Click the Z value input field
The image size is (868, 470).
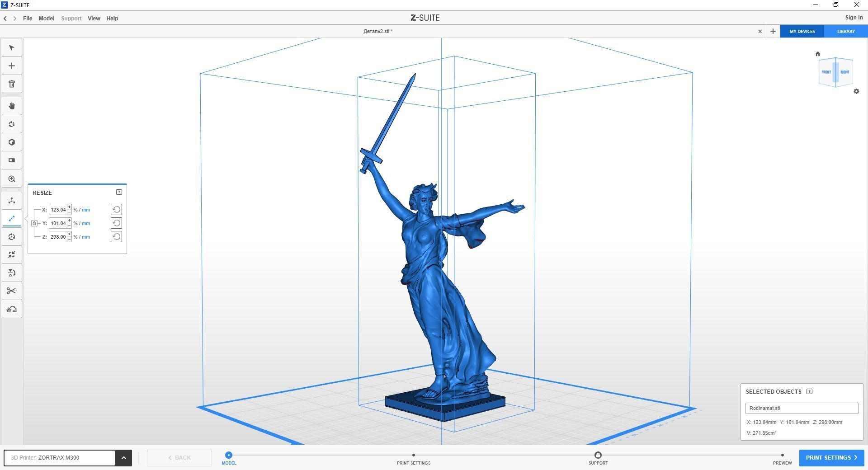coord(58,237)
